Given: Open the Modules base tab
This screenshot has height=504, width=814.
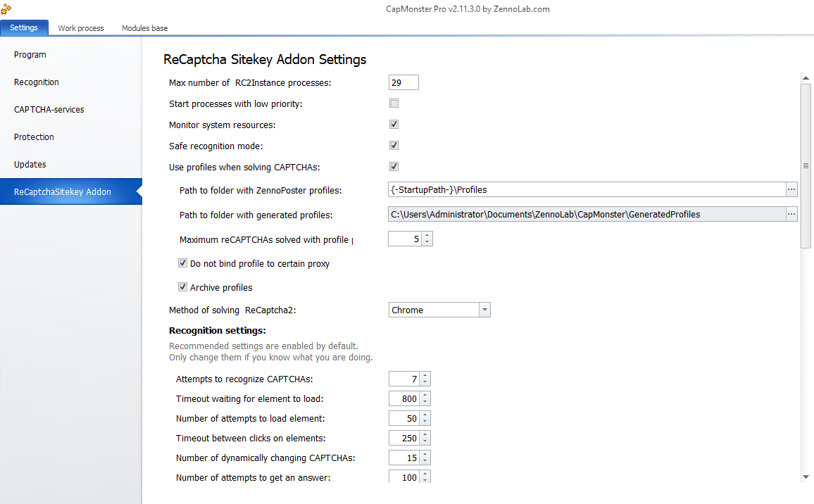Looking at the screenshot, I should (x=144, y=28).
